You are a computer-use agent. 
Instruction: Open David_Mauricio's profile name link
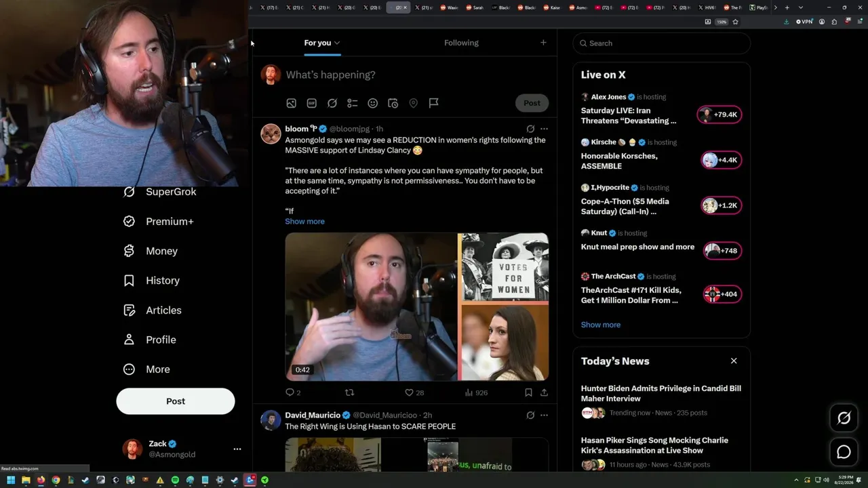coord(313,415)
